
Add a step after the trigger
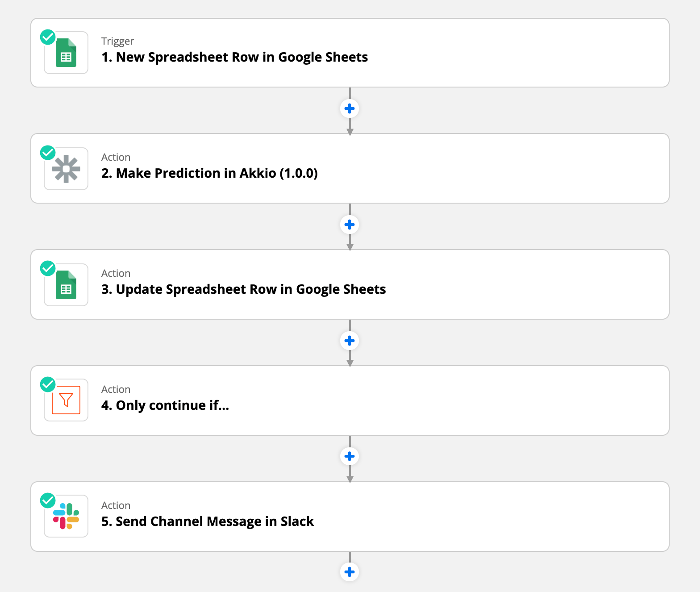(350, 108)
